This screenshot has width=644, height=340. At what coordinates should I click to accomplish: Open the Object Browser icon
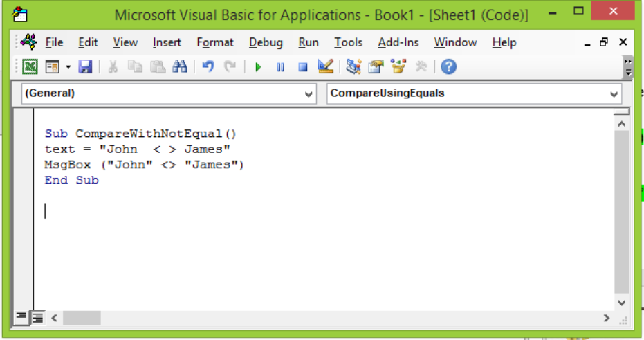coord(398,67)
